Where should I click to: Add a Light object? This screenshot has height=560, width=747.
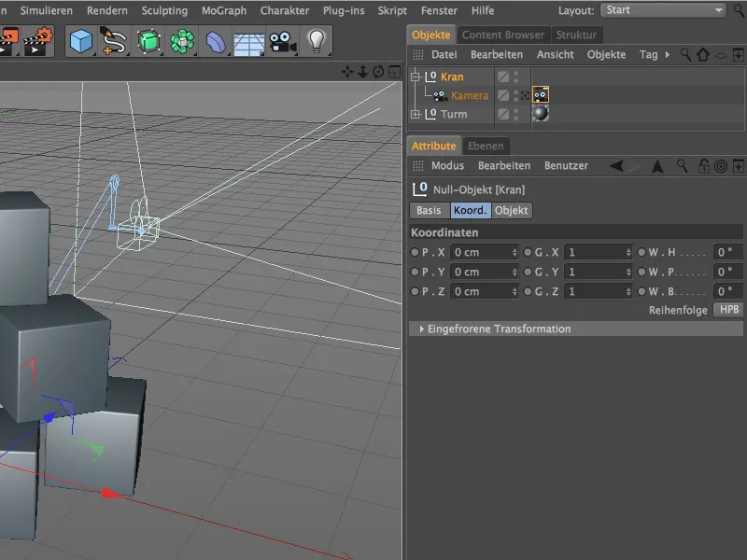[x=317, y=41]
